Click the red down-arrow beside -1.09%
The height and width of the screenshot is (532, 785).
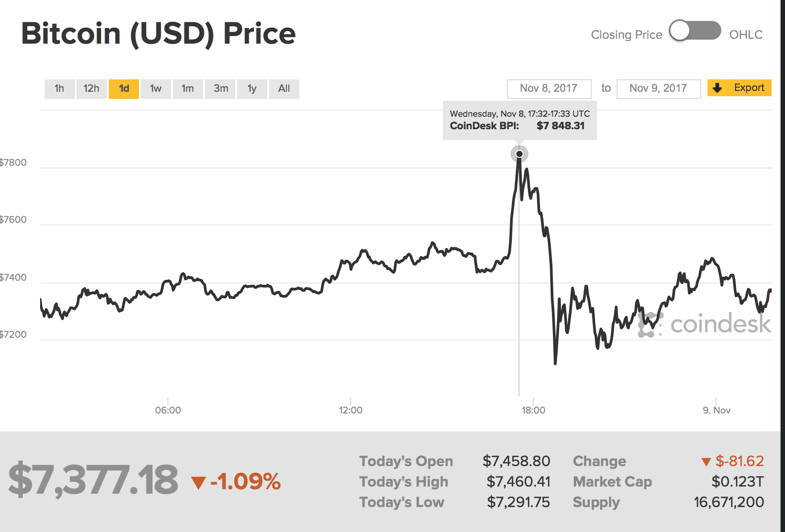pos(198,483)
